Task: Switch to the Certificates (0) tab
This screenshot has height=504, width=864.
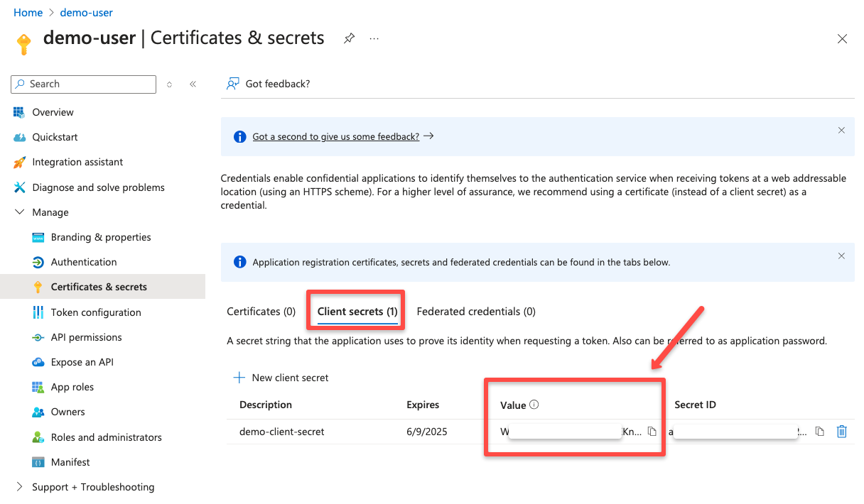Action: click(261, 311)
